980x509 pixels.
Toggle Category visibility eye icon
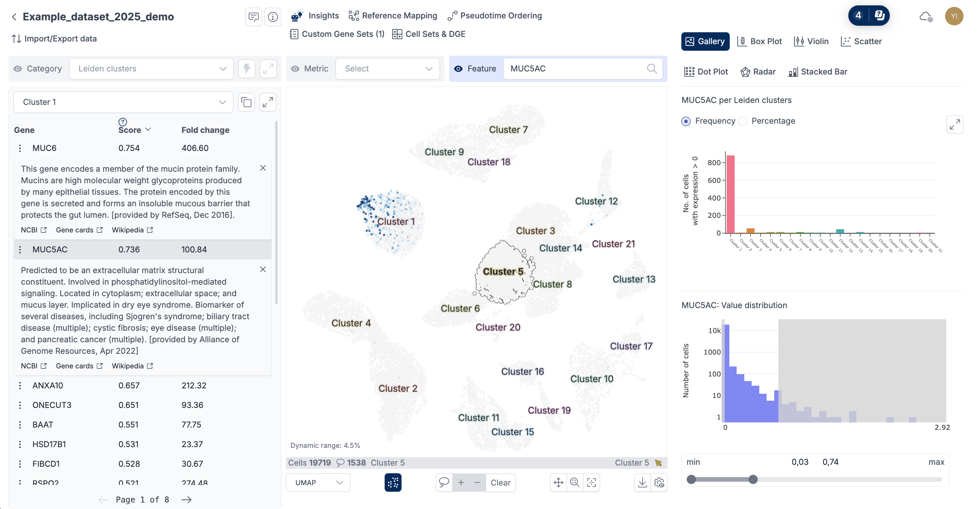tap(18, 69)
